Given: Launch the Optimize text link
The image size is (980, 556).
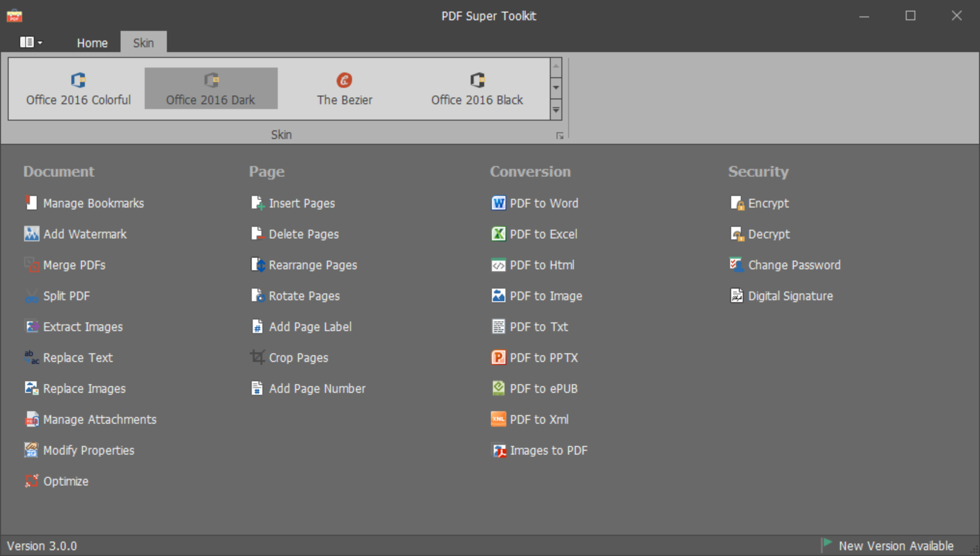Looking at the screenshot, I should click(x=66, y=481).
